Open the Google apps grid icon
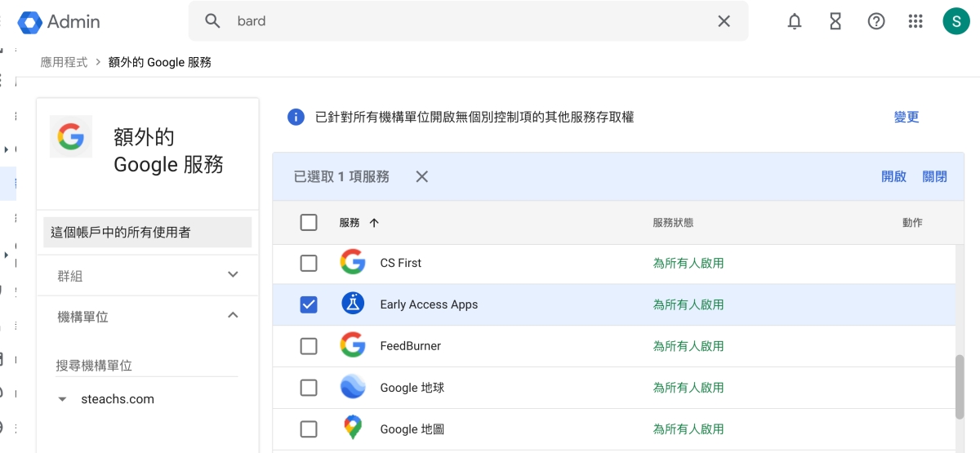Screen dimensions: 980x453 click(915, 21)
